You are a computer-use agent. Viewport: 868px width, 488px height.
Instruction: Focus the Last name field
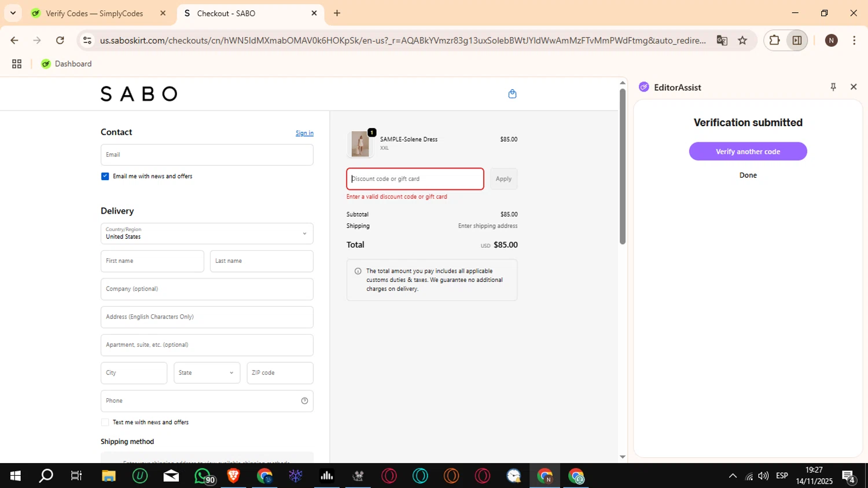[x=262, y=261]
